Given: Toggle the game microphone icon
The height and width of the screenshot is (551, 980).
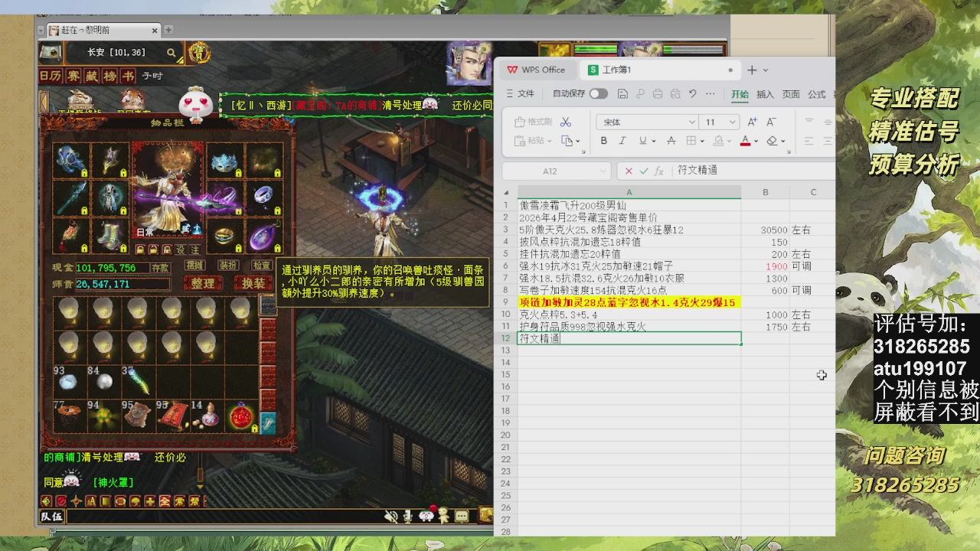Looking at the screenshot, I should (x=409, y=516).
